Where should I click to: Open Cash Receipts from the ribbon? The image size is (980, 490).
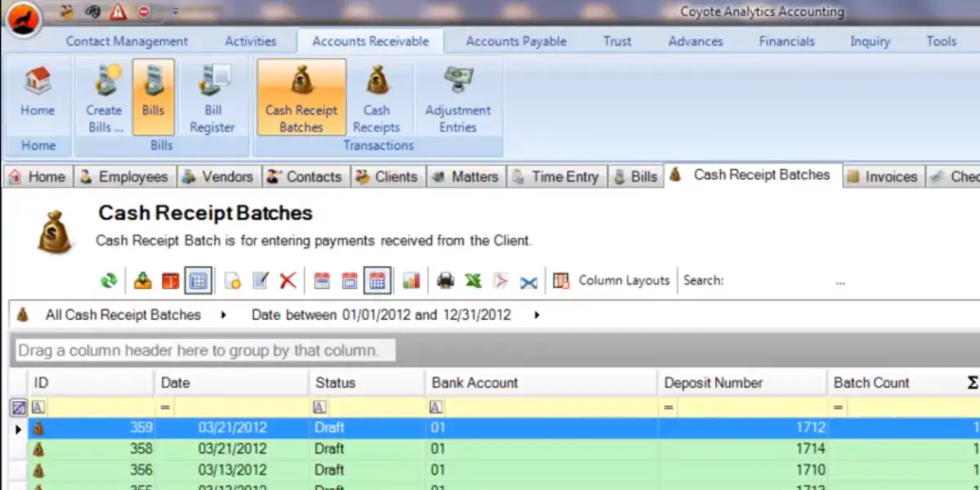pos(376,96)
